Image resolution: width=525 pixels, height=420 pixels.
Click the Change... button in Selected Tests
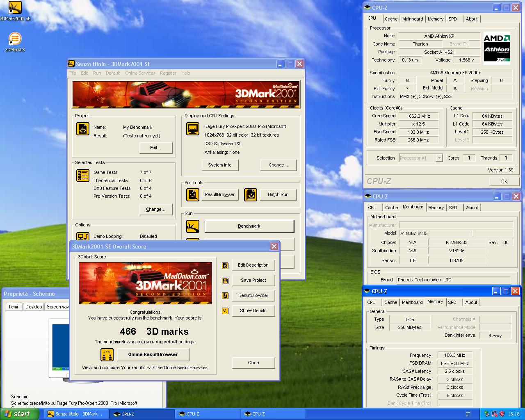click(x=156, y=209)
